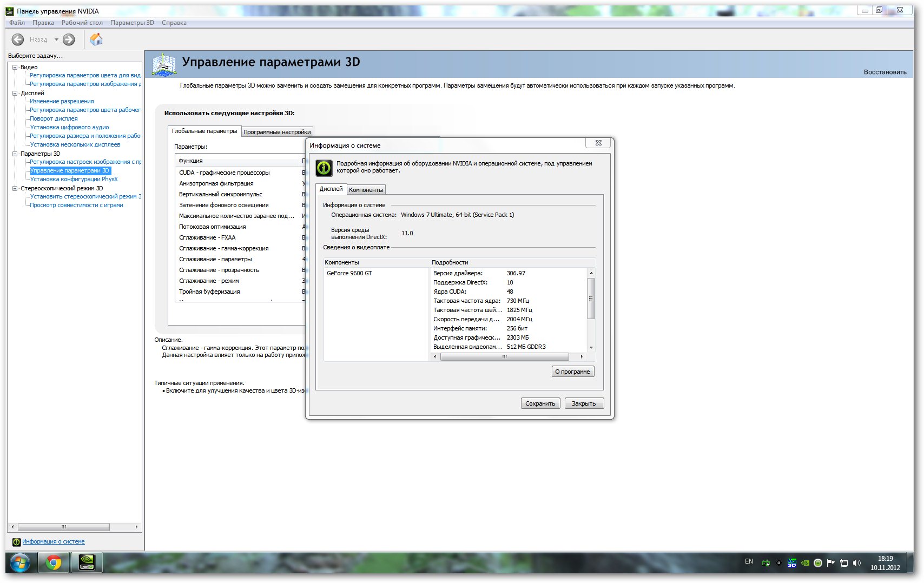Collapse the Видео tree node
This screenshot has width=924, height=583.
[x=15, y=67]
